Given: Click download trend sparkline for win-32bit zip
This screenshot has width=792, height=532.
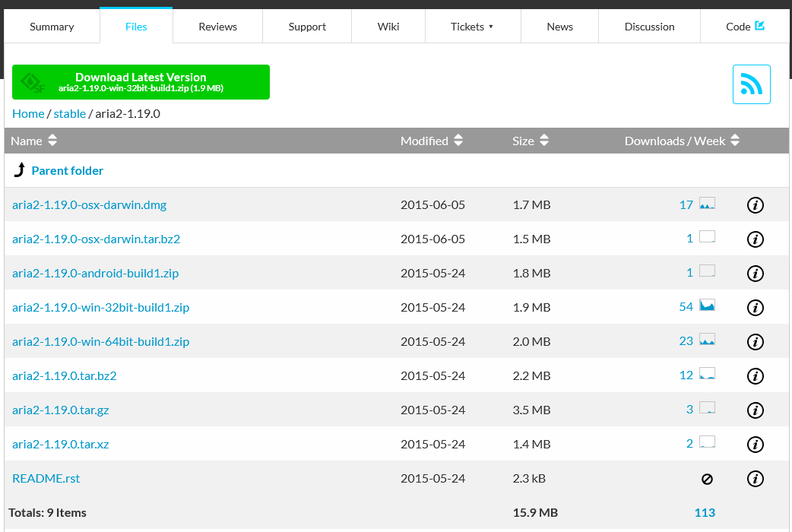Looking at the screenshot, I should [x=706, y=306].
